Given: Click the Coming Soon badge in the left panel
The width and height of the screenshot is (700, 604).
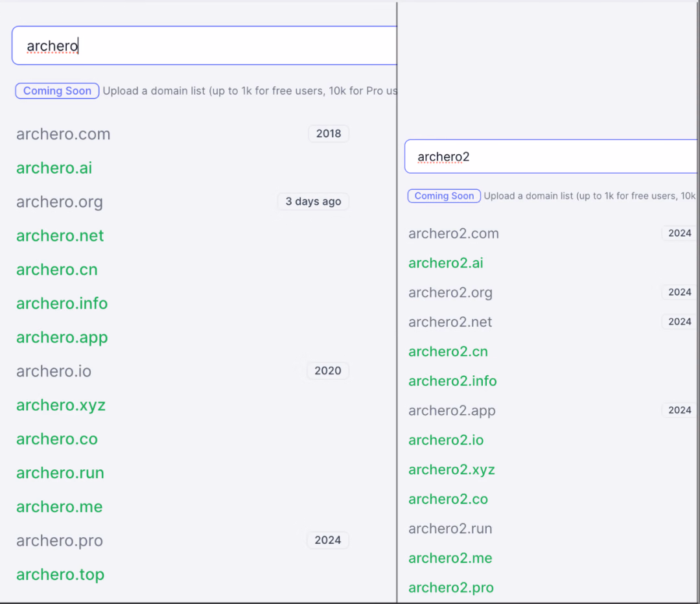Looking at the screenshot, I should (x=57, y=91).
